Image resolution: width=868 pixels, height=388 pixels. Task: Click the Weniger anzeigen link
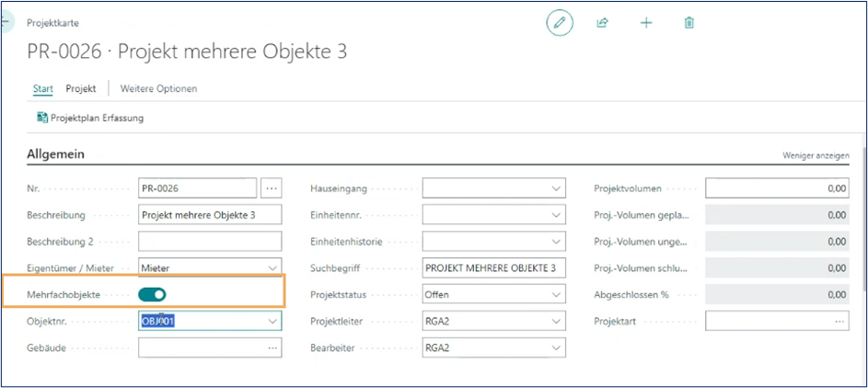click(816, 156)
